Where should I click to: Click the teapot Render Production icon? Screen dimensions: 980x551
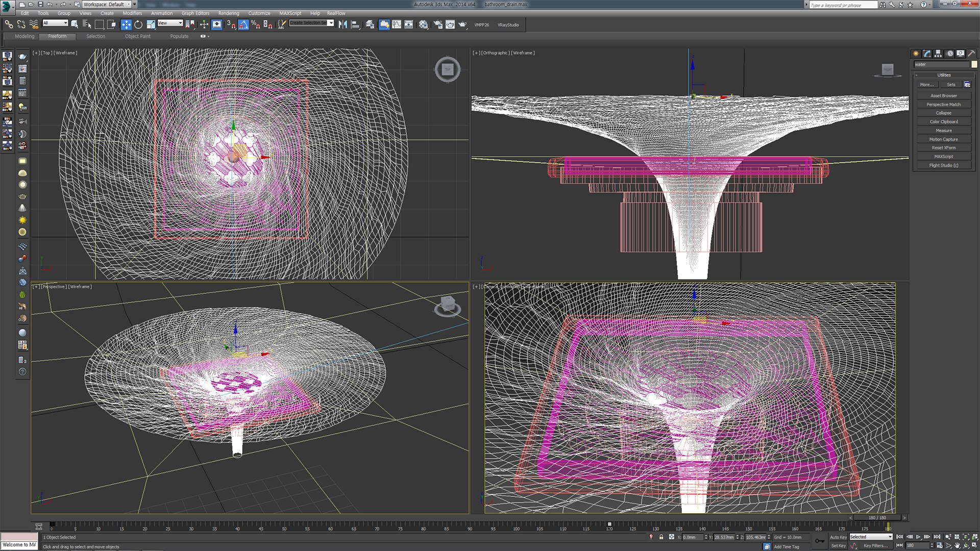tap(462, 24)
